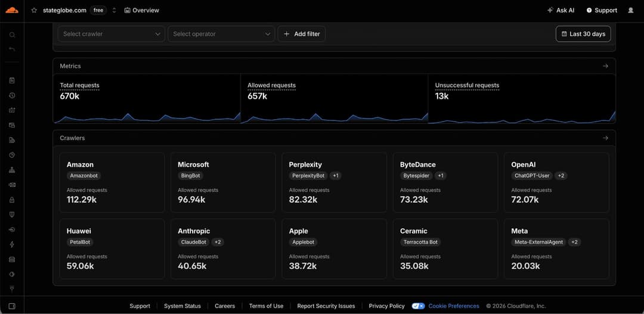Expand the +1 badge on Perplexity card
The image size is (644, 314).
click(336, 176)
